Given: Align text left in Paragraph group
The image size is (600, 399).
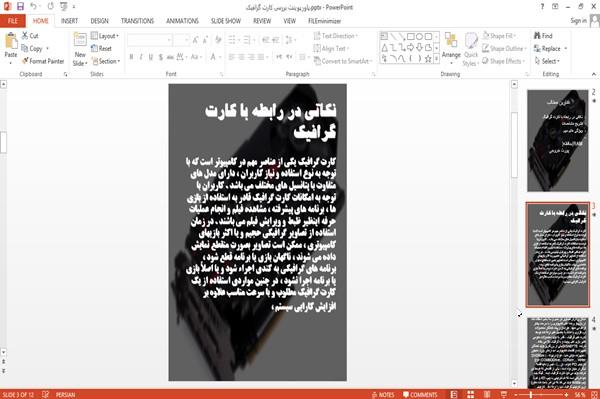Looking at the screenshot, I should (x=232, y=57).
